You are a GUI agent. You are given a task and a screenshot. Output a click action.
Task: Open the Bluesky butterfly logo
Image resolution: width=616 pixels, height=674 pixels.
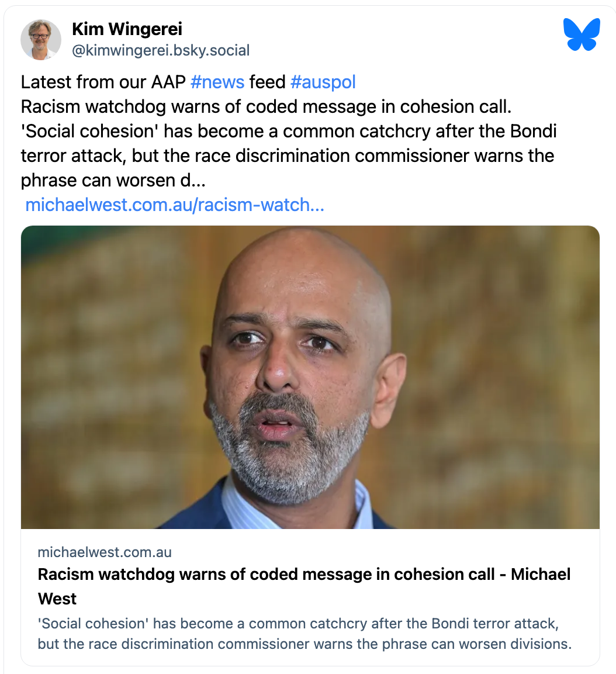tap(582, 34)
